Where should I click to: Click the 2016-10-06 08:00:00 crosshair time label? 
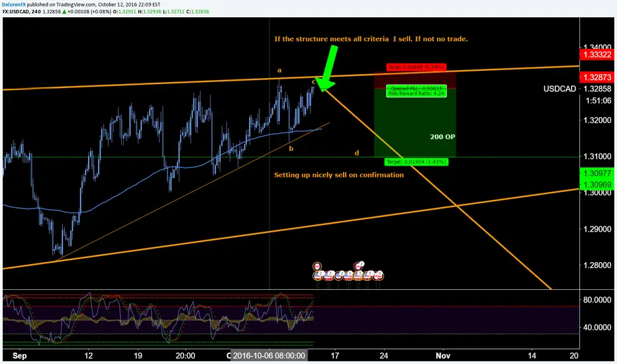coord(269,356)
